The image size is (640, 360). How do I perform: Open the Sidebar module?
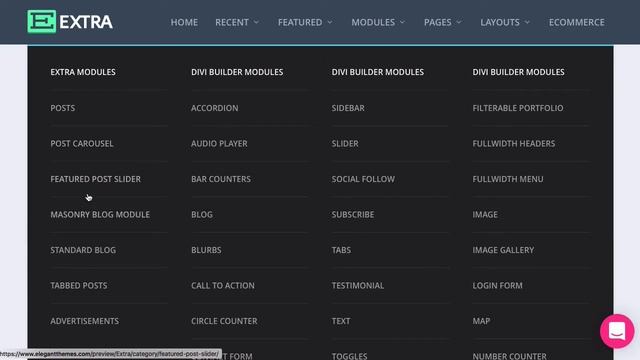pos(348,108)
